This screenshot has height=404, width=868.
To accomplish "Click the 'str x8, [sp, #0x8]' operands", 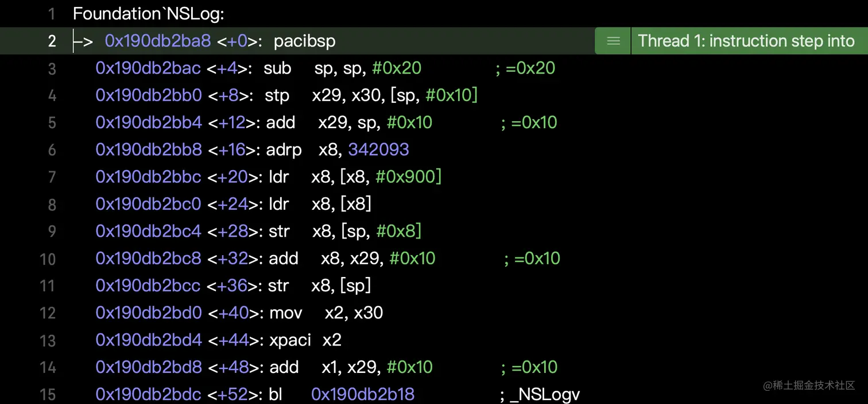I will tap(367, 231).
